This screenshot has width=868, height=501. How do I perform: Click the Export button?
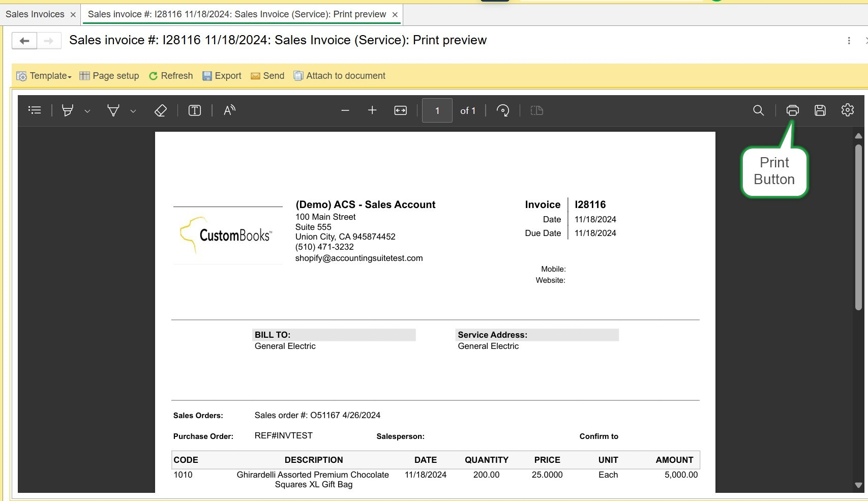(222, 76)
